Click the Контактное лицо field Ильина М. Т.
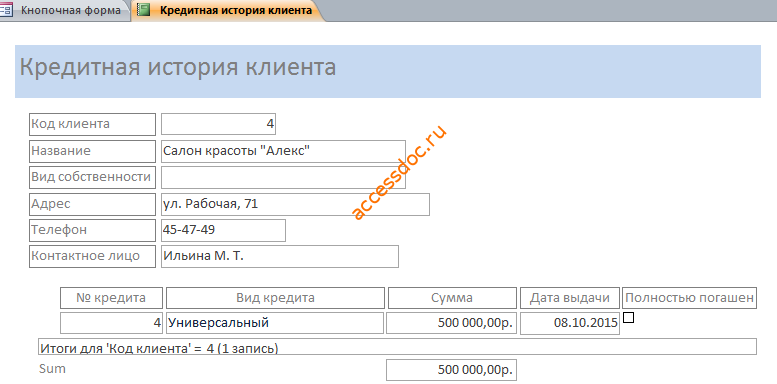Viewport: 777px width, 384px height. [280, 257]
